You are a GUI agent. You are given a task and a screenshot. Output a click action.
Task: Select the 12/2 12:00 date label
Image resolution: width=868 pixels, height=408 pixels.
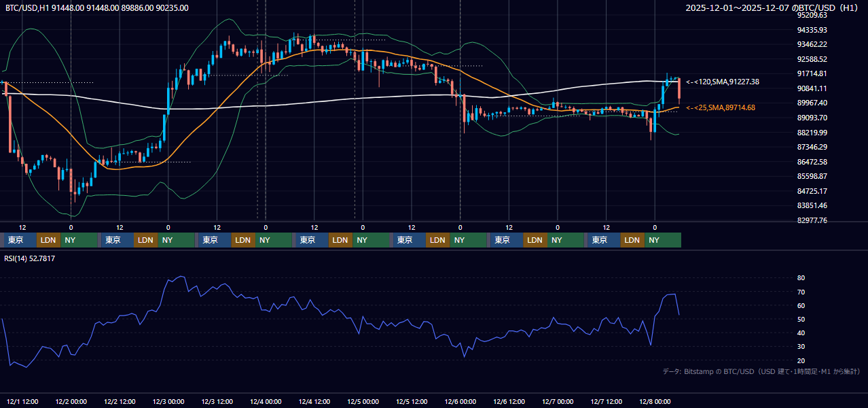click(x=120, y=402)
